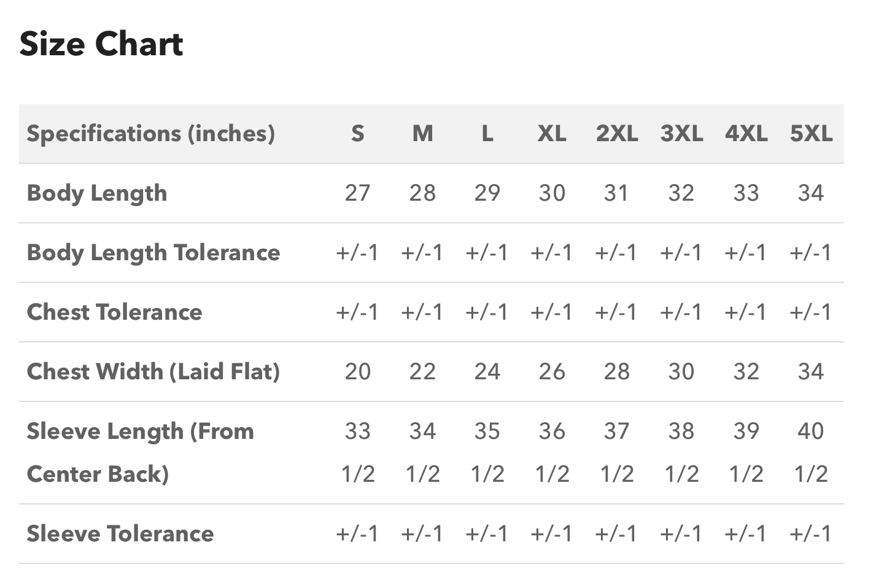Click the Body Length row label
The image size is (879, 588).
[97, 193]
